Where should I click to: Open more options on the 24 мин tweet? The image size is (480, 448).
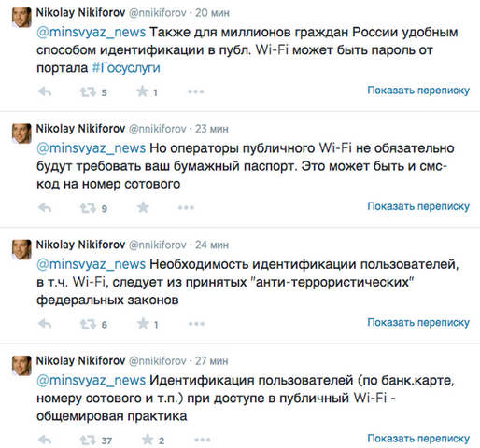(x=196, y=324)
